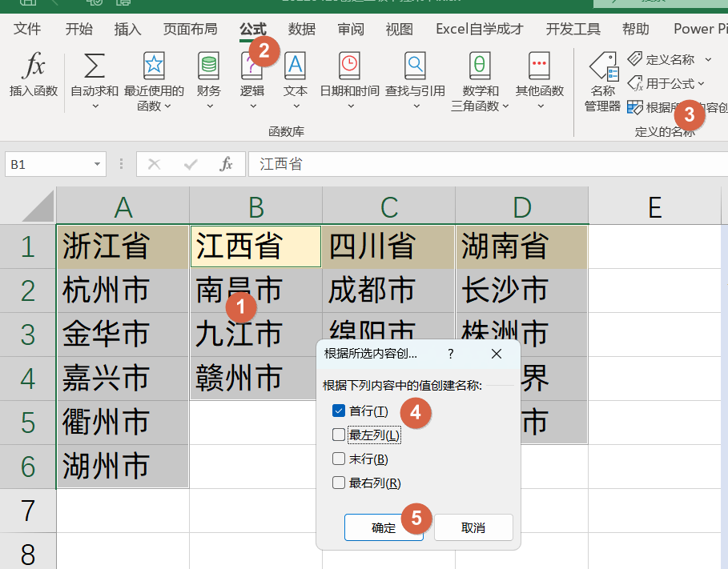Switch to the Developer (开发工具) tab
Screen dimensions: 728x569
[573, 29]
